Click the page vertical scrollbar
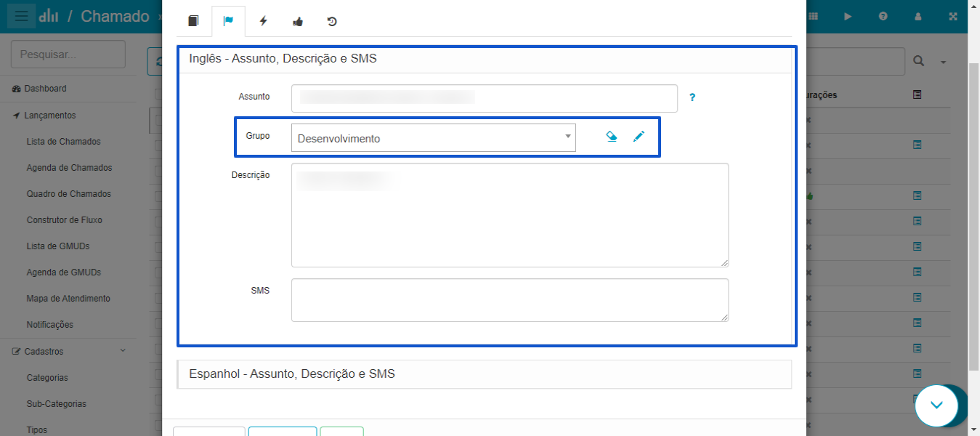 click(973, 217)
